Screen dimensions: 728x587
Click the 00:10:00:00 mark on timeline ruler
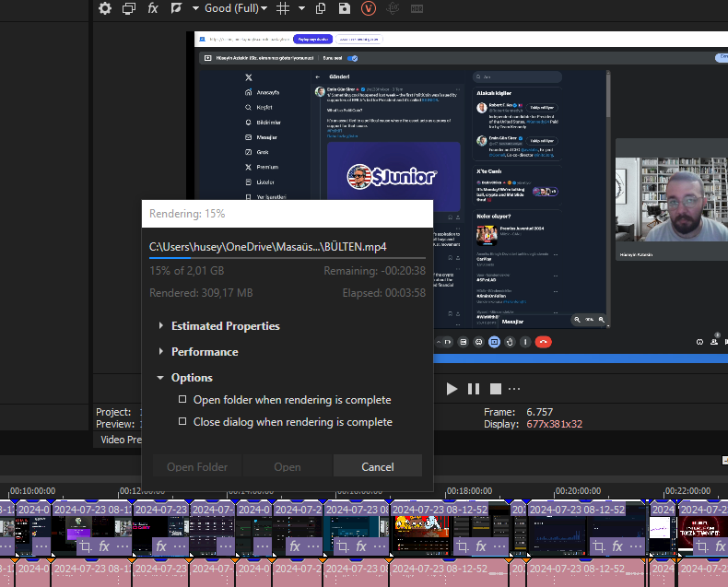(32, 491)
